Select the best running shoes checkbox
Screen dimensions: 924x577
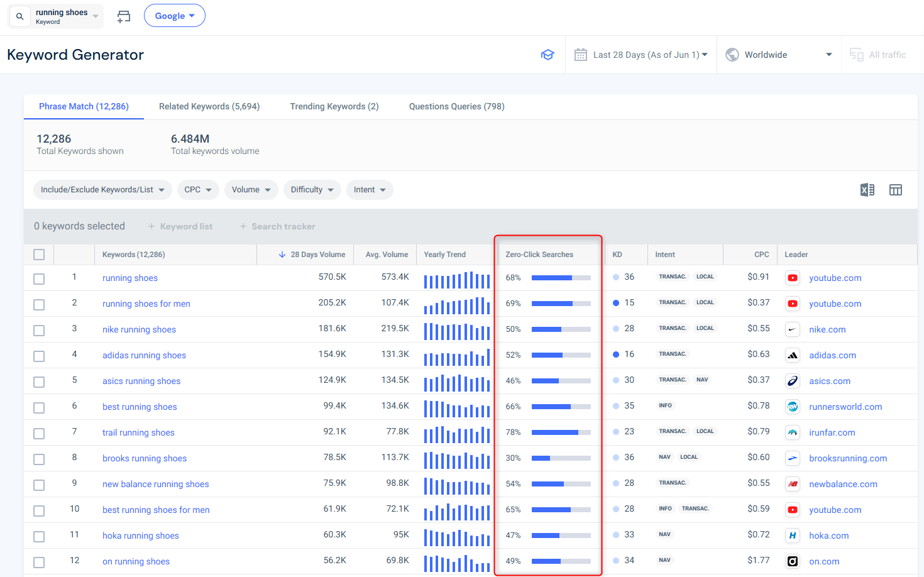pyautogui.click(x=39, y=407)
